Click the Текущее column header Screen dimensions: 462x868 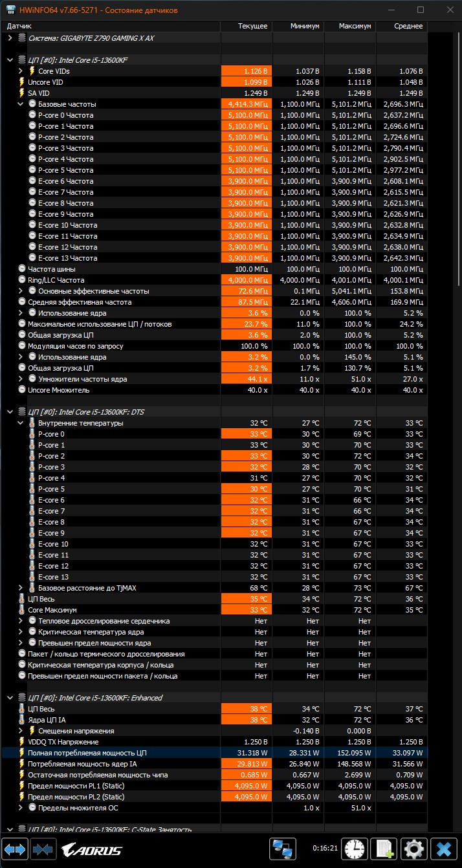point(247,26)
